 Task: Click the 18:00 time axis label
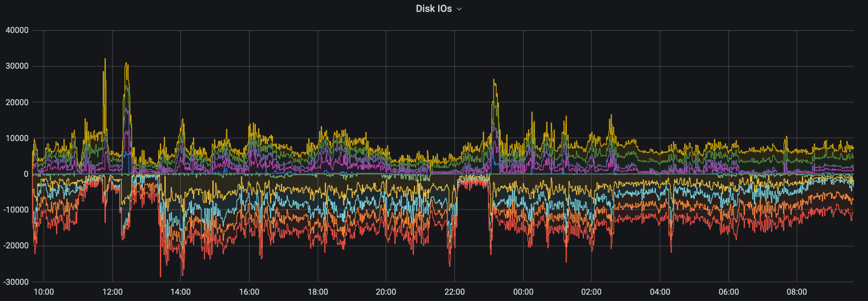(318, 292)
